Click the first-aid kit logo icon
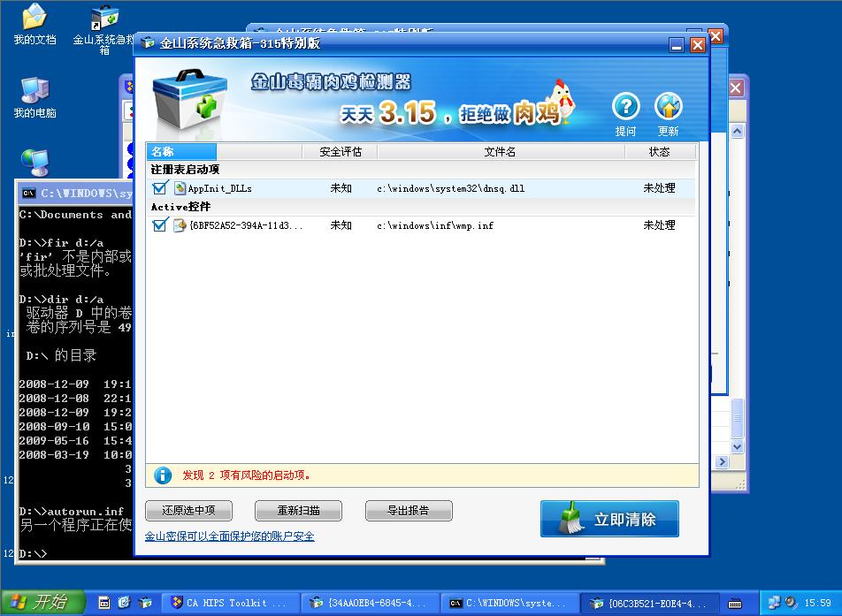This screenshot has height=616, width=842. click(189, 101)
